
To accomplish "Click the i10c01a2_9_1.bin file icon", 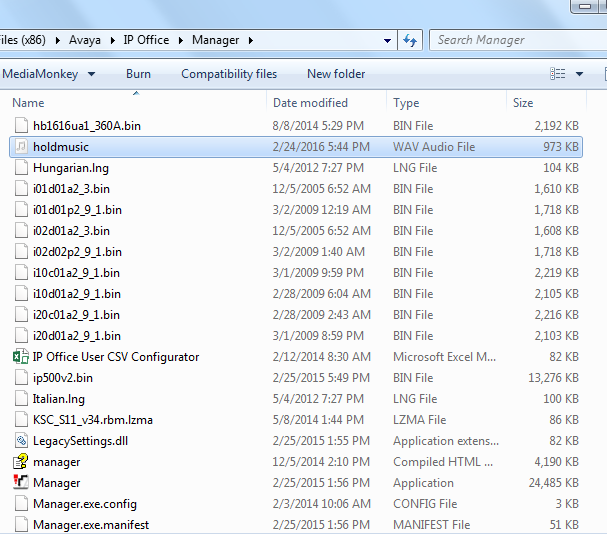I will (21, 273).
